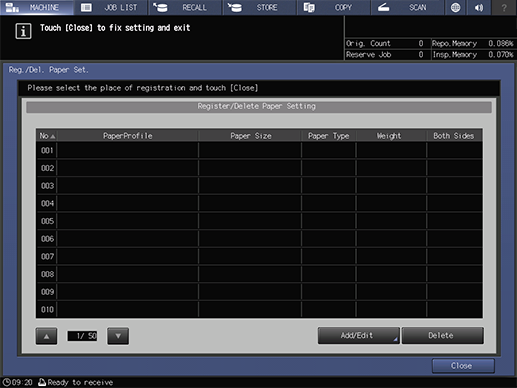Select registration row 004

tap(259, 203)
